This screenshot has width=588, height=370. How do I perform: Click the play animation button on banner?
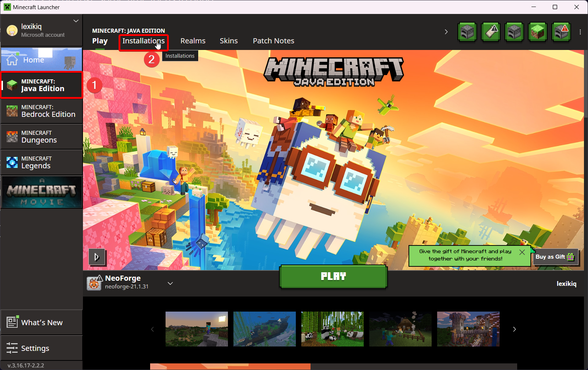(97, 257)
